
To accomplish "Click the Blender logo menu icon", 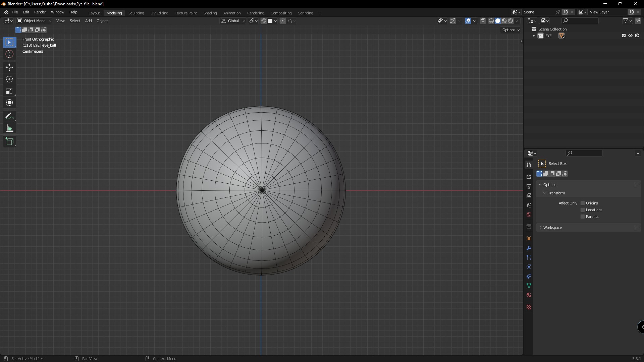I will tap(6, 12).
